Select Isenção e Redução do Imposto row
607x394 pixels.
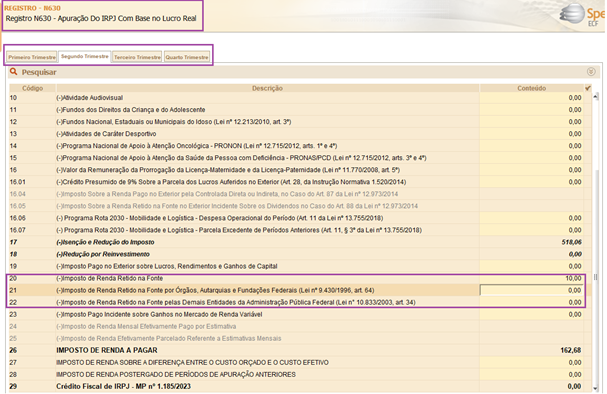coord(105,242)
